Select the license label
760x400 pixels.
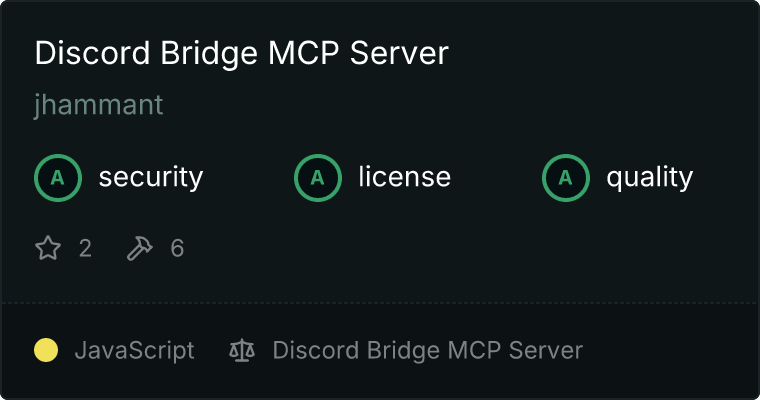[x=405, y=176]
